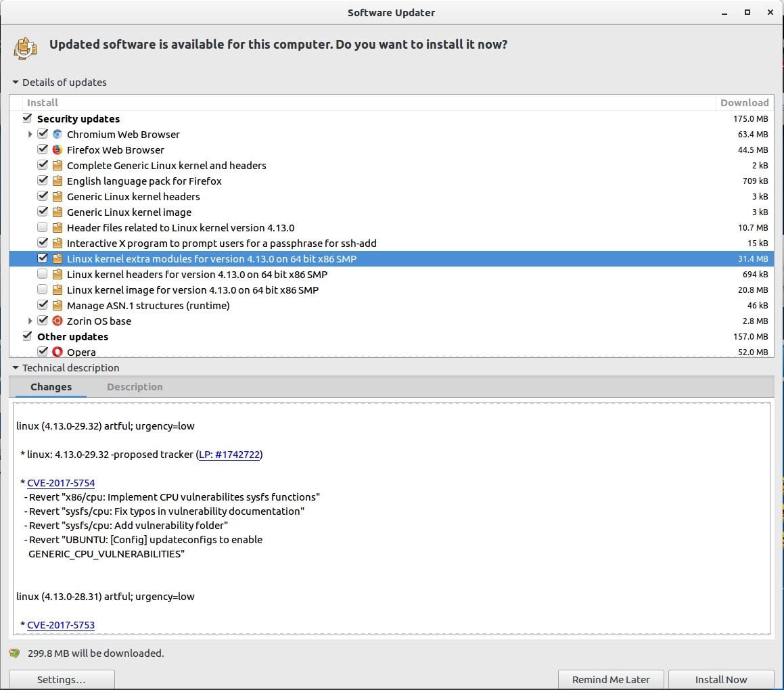
Task: Check Linux kernel image for version 4.13.0 checkbox
Action: click(43, 290)
